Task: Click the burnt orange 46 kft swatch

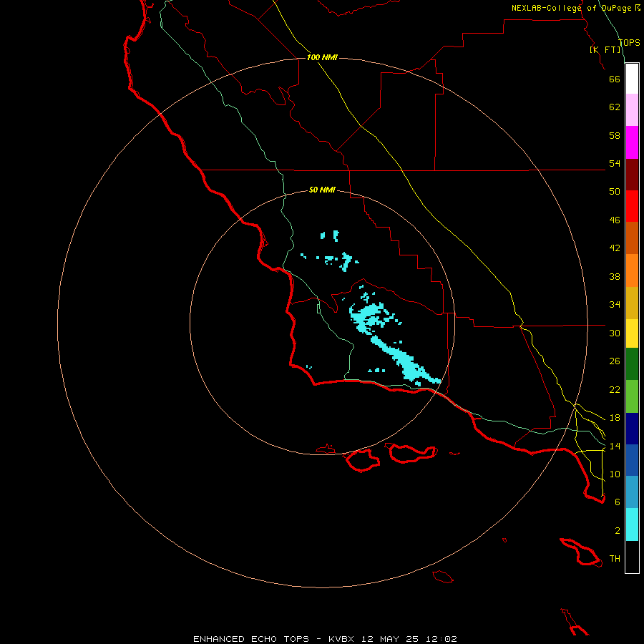Action: [x=632, y=238]
